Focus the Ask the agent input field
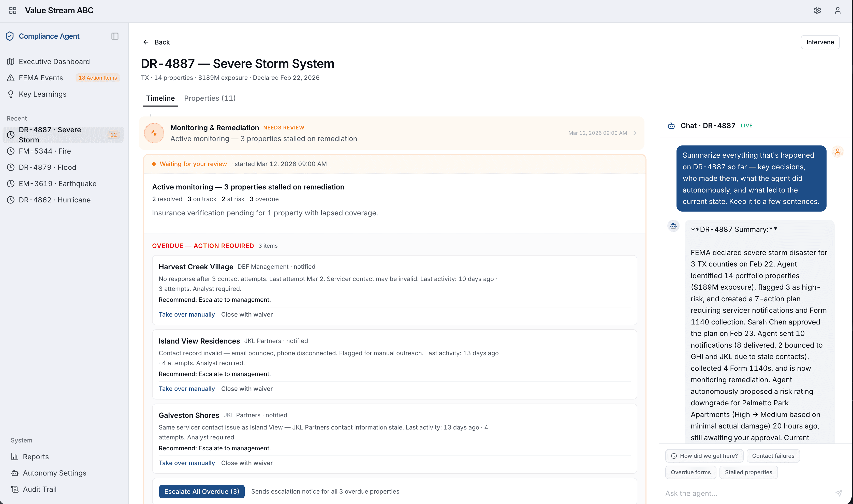This screenshot has height=504, width=853. [747, 493]
